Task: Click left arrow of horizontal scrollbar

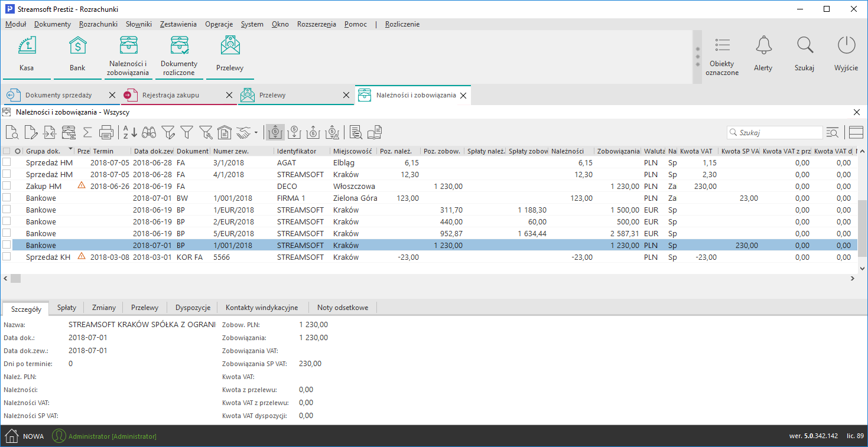Action: pyautogui.click(x=5, y=278)
